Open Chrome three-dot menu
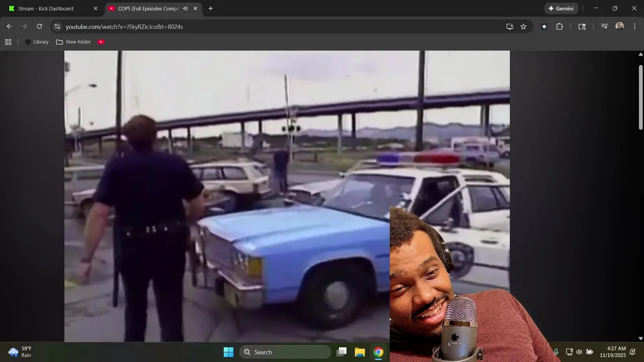 pyautogui.click(x=634, y=27)
